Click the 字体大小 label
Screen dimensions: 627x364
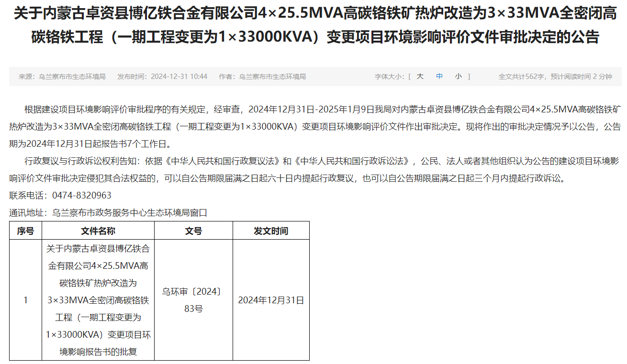point(389,77)
